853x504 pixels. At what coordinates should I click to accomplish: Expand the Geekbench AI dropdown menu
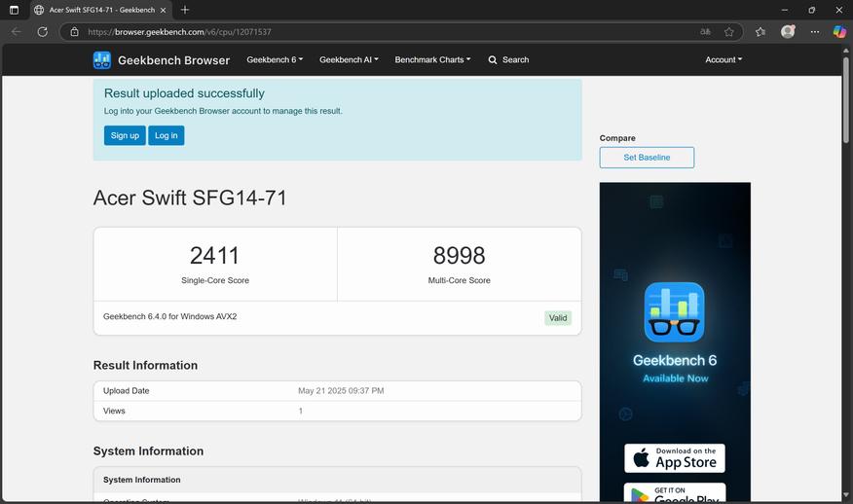pyautogui.click(x=349, y=59)
